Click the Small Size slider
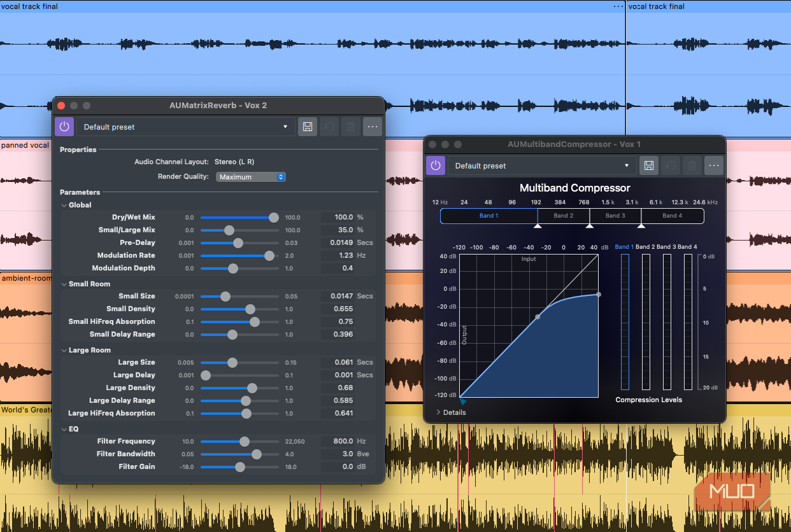 [239, 296]
